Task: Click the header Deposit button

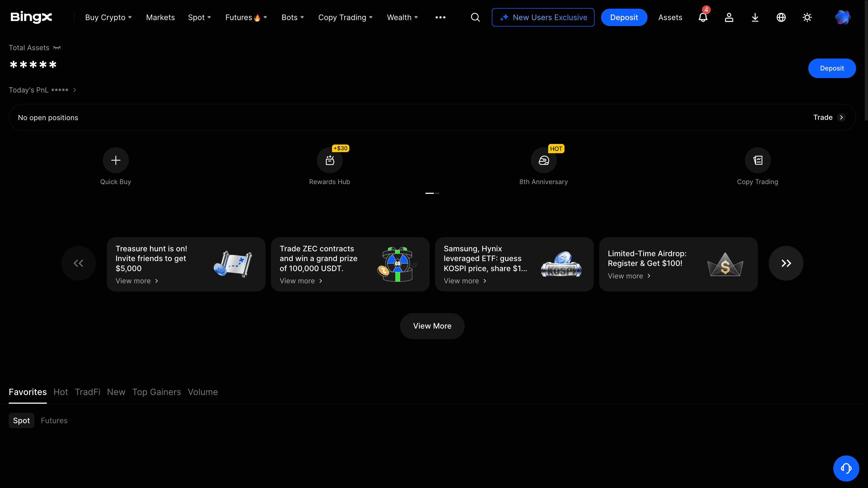Action: pyautogui.click(x=624, y=17)
